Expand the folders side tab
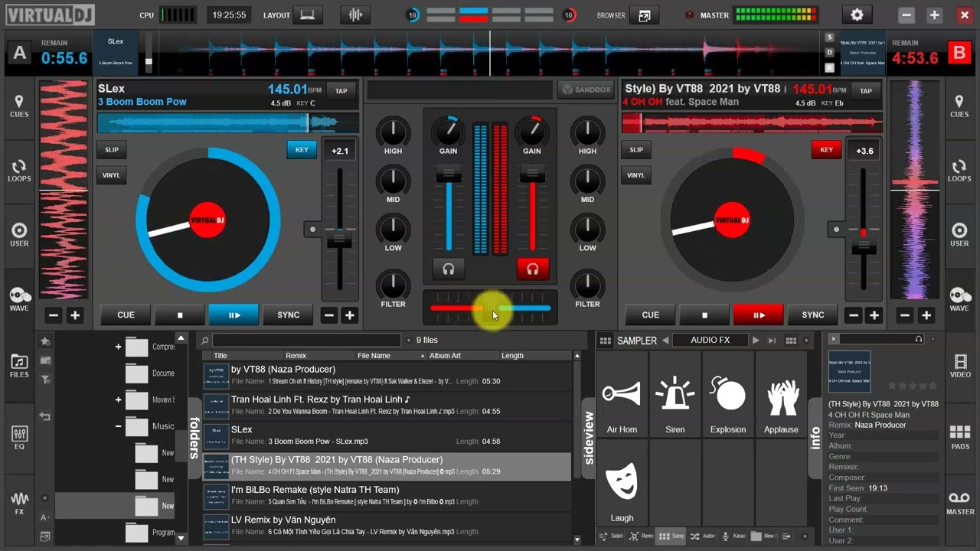This screenshot has height=551, width=980. (x=194, y=437)
